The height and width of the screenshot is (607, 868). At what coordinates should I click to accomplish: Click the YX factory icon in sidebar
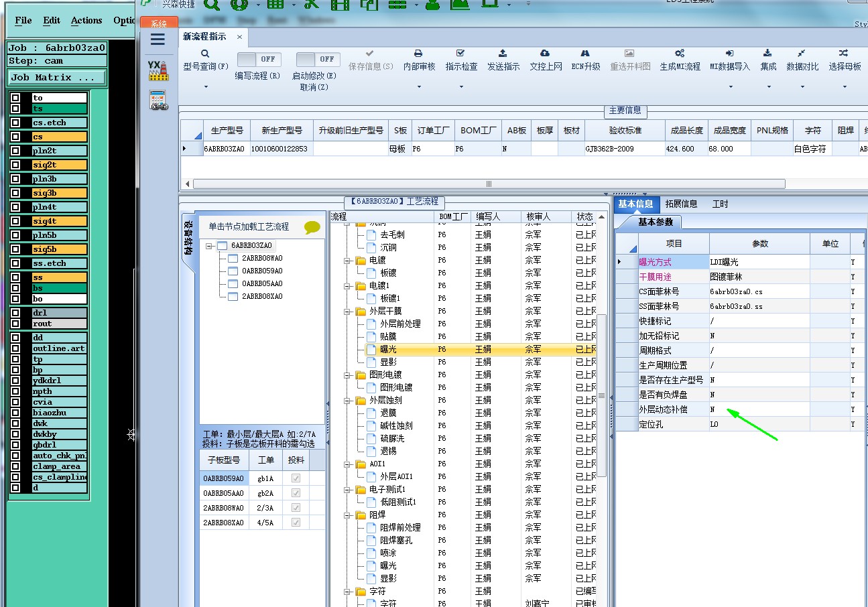click(158, 70)
